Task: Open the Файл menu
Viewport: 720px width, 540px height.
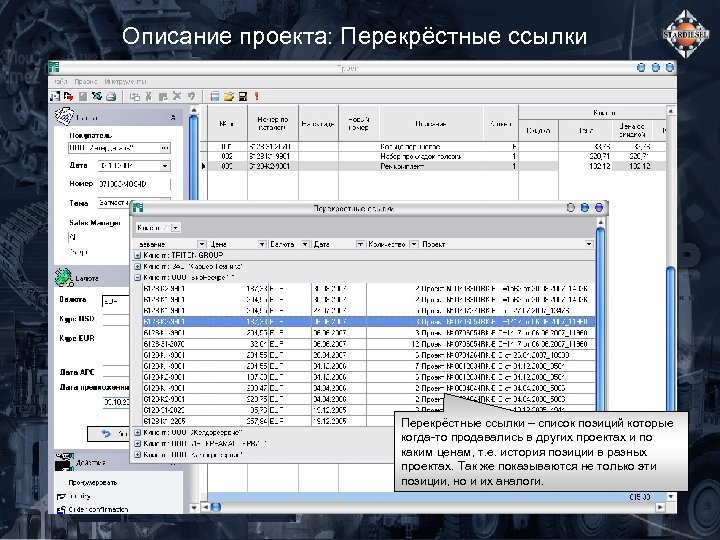Action: 61,82
